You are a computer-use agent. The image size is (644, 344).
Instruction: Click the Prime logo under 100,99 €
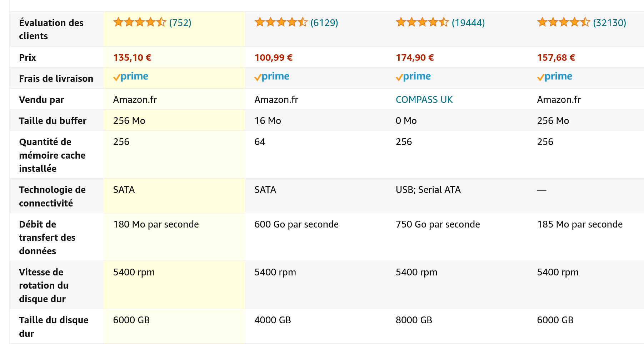(x=272, y=77)
